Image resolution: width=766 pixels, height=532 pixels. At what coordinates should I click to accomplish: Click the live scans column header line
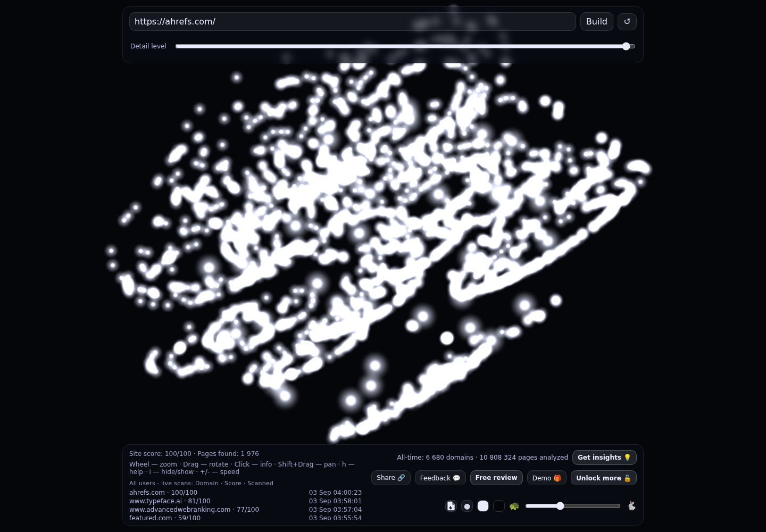coord(201,483)
